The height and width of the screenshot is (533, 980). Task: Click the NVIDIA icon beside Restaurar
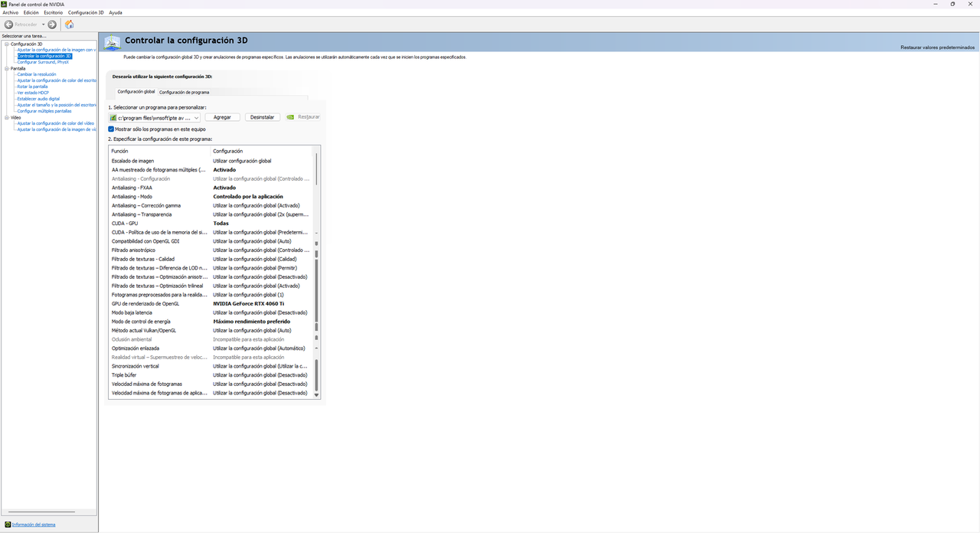pos(290,117)
